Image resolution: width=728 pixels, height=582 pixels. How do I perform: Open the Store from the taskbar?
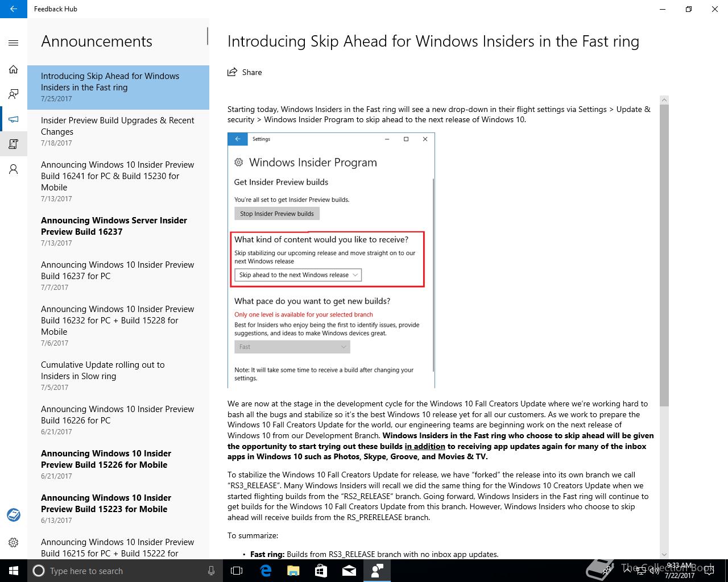[321, 571]
